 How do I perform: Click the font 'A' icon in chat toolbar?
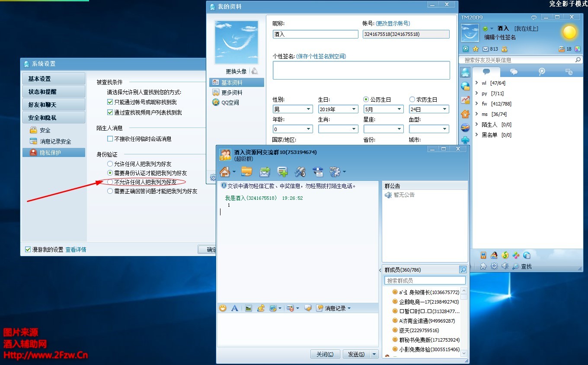(x=235, y=308)
